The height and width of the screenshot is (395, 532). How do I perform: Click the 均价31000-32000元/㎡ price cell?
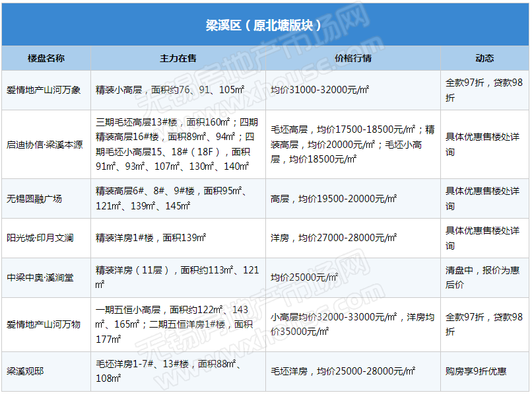319,90
